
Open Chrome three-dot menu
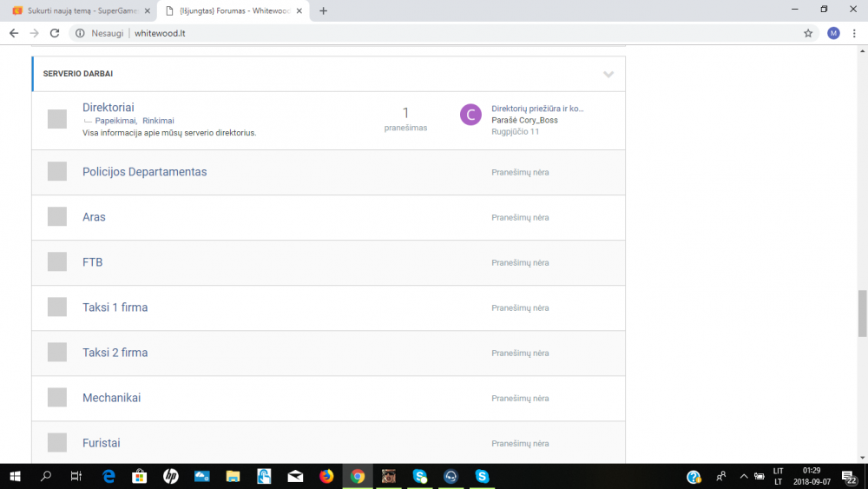(854, 33)
